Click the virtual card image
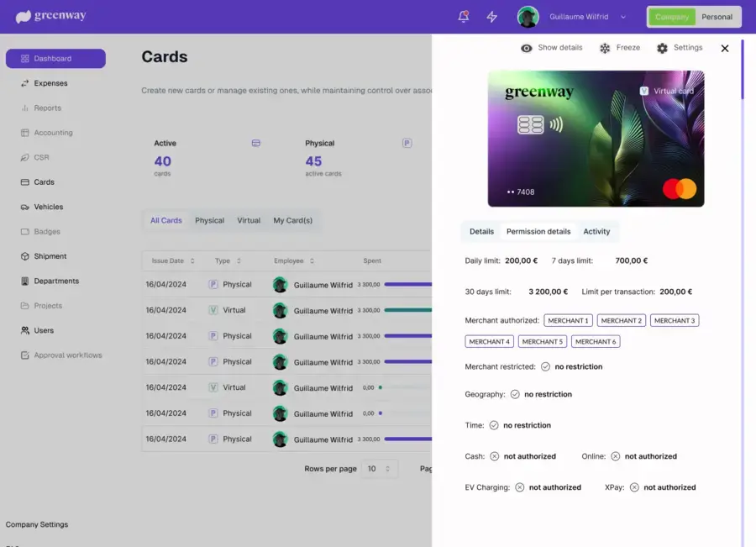This screenshot has width=756, height=547. click(x=596, y=139)
